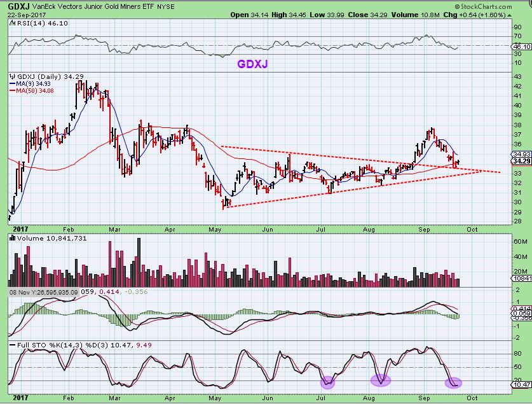Click the 43 price level on right axis
This screenshot has height=404, width=532.
tap(518, 77)
